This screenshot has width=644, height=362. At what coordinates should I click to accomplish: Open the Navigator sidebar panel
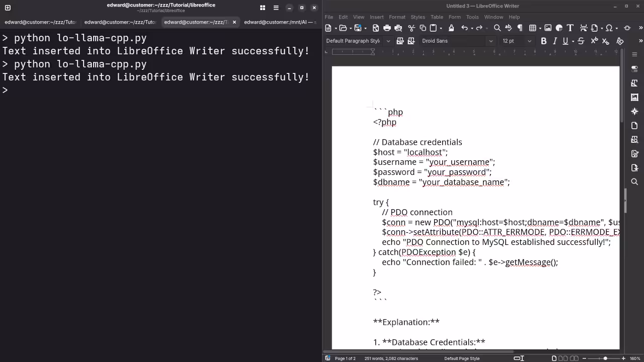click(x=634, y=111)
